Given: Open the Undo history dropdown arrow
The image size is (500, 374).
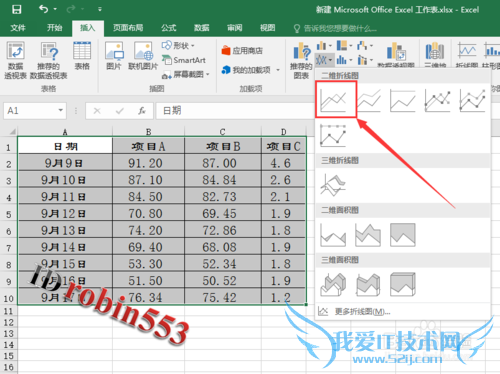Looking at the screenshot, I should tap(55, 9).
